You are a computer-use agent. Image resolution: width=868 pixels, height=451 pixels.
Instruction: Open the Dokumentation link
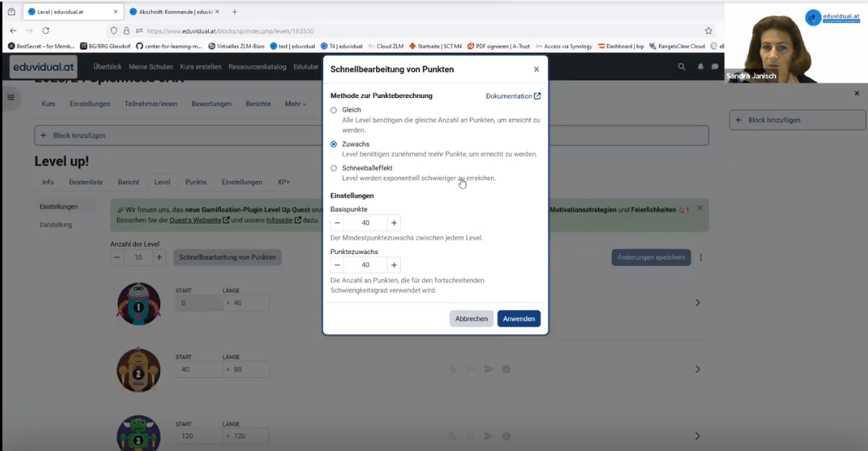click(513, 96)
